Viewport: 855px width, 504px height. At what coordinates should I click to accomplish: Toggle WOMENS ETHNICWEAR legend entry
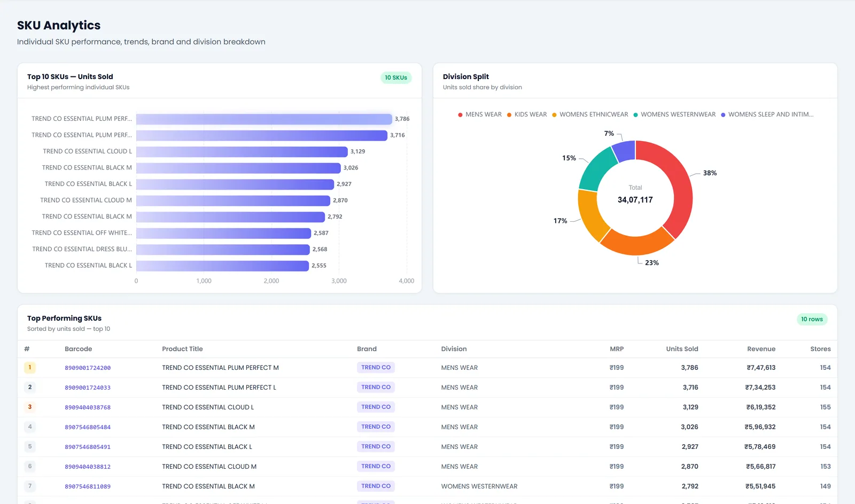click(589, 114)
